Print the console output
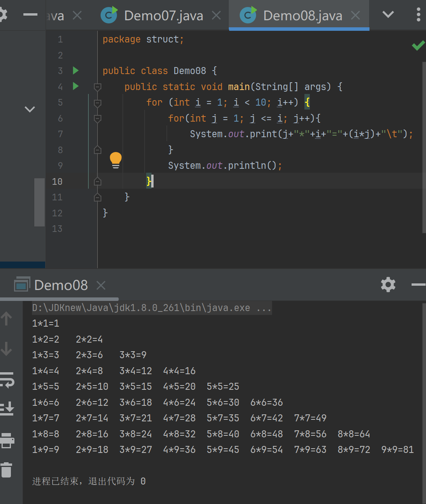Image resolution: width=426 pixels, height=504 pixels. pyautogui.click(x=7, y=440)
